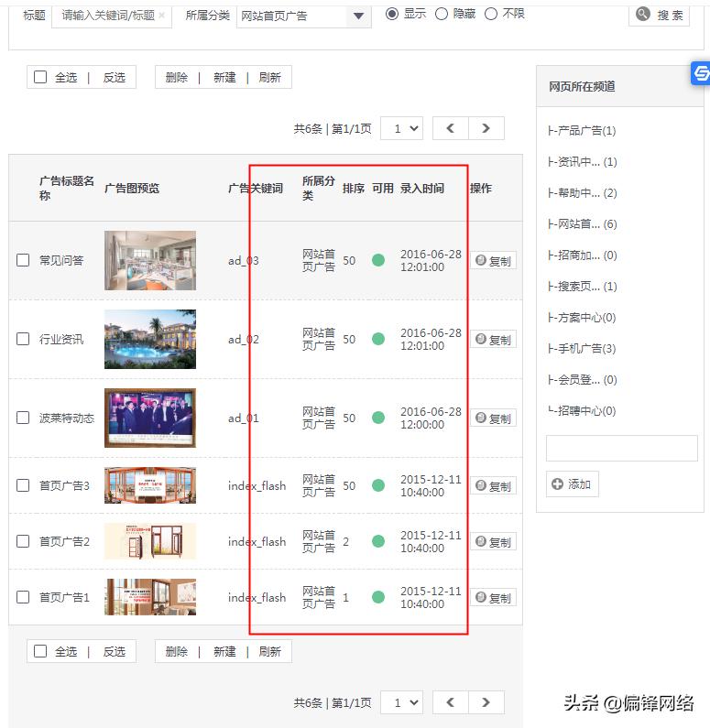Open the 首页广告3 ad preview thumbnail
This screenshot has width=710, height=728.
(x=150, y=485)
